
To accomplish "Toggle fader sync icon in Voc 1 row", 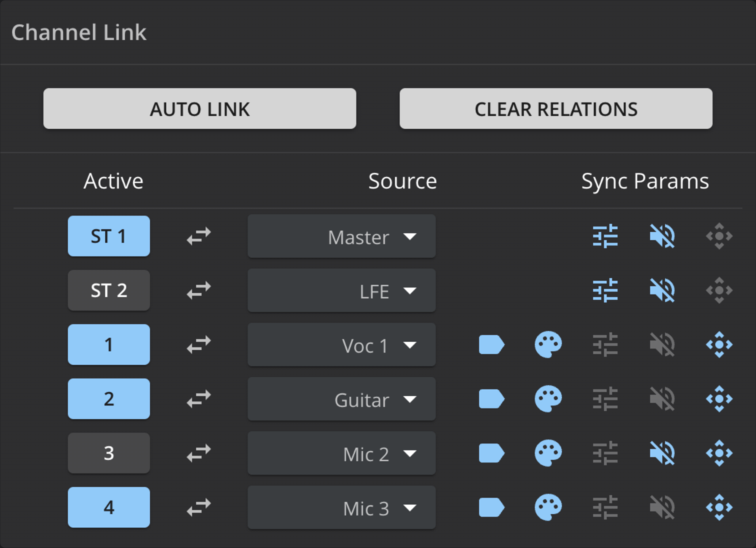I will tap(605, 345).
